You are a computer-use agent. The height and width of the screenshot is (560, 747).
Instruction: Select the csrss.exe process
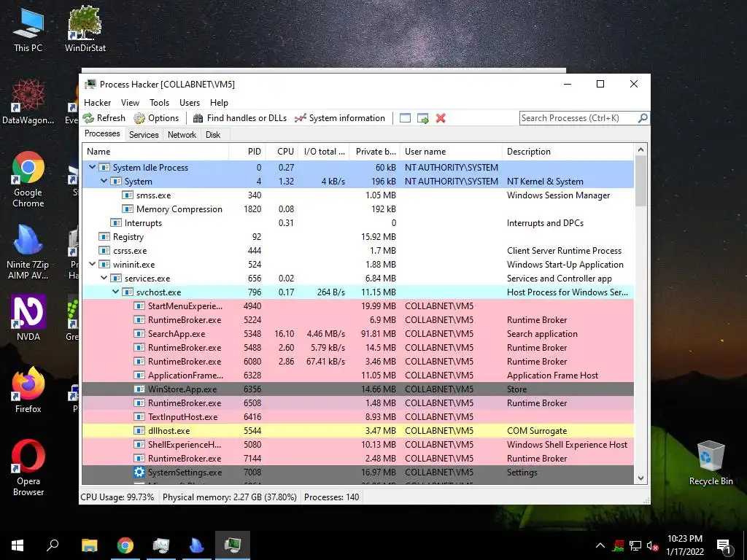coord(357,251)
